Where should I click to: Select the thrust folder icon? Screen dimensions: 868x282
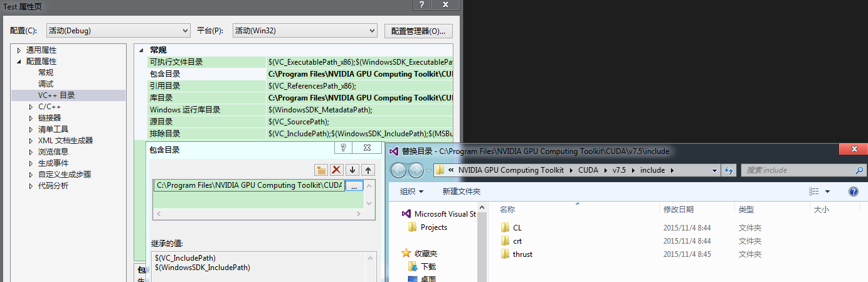tap(505, 254)
